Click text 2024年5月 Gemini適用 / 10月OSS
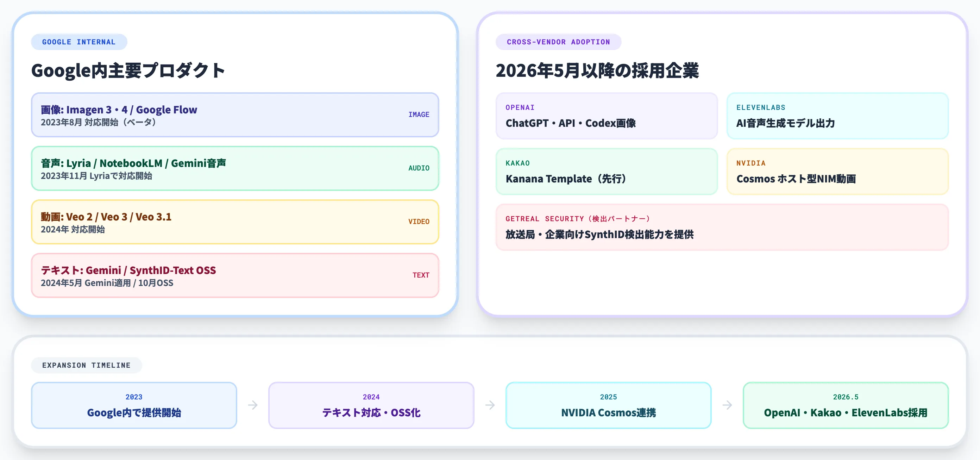 tap(107, 283)
